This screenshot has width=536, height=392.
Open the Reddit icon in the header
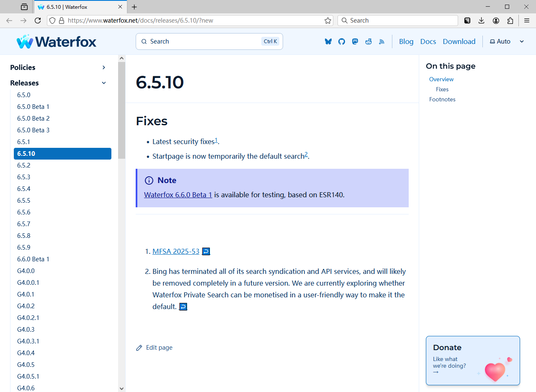tap(368, 41)
